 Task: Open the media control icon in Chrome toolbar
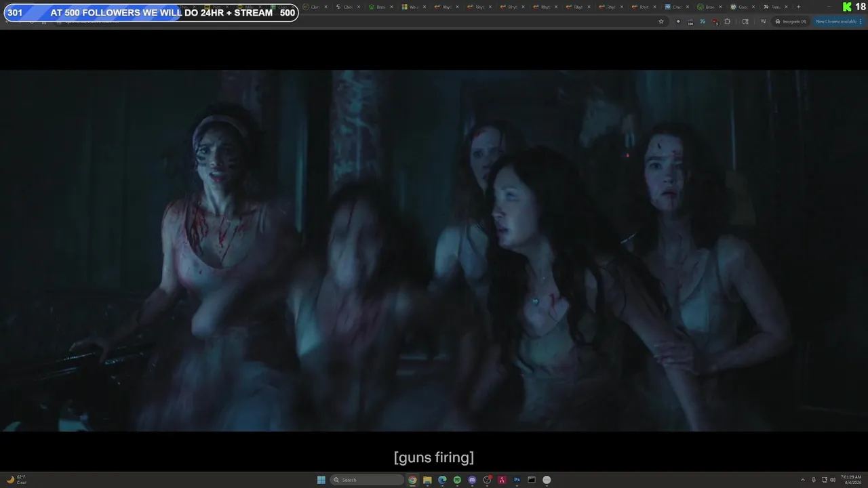(x=763, y=21)
